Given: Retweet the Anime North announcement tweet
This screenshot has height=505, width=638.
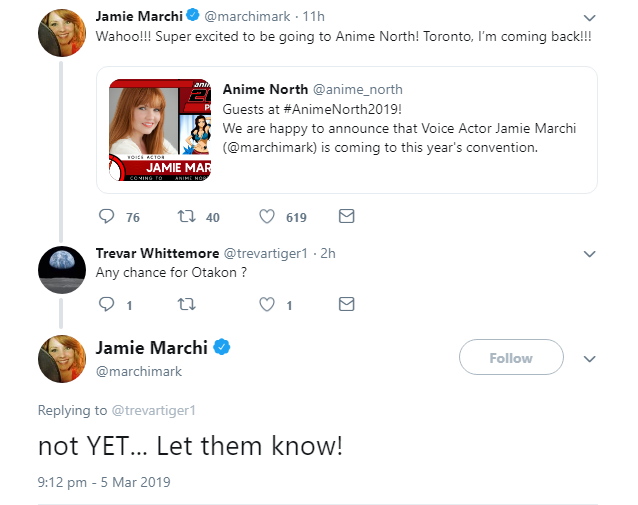Looking at the screenshot, I should pyautogui.click(x=187, y=216).
